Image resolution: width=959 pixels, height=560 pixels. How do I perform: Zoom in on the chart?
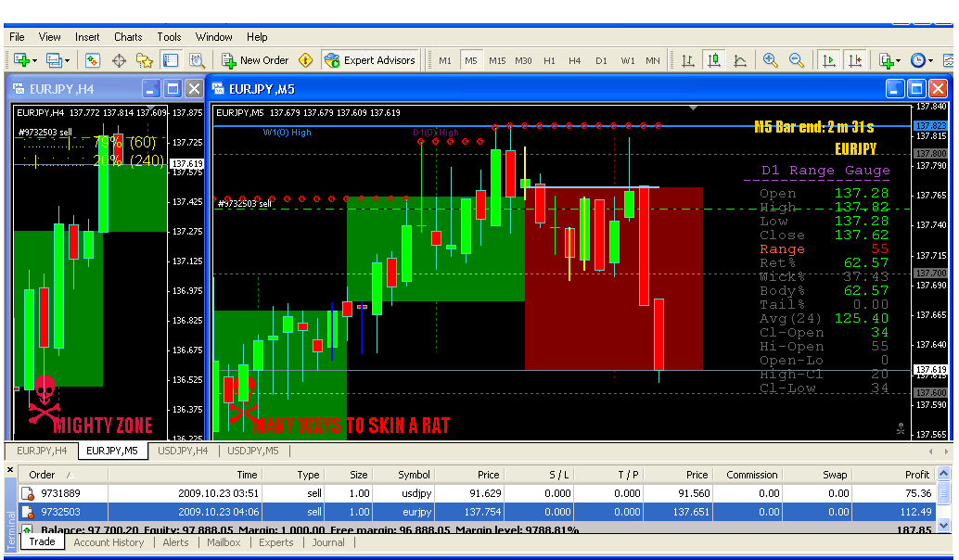pyautogui.click(x=771, y=60)
